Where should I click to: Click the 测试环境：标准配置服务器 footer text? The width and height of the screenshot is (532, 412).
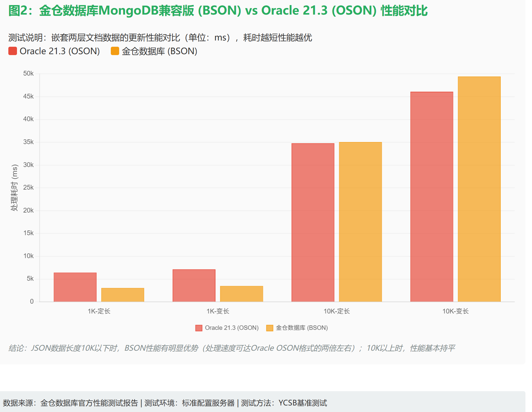pyautogui.click(x=189, y=403)
